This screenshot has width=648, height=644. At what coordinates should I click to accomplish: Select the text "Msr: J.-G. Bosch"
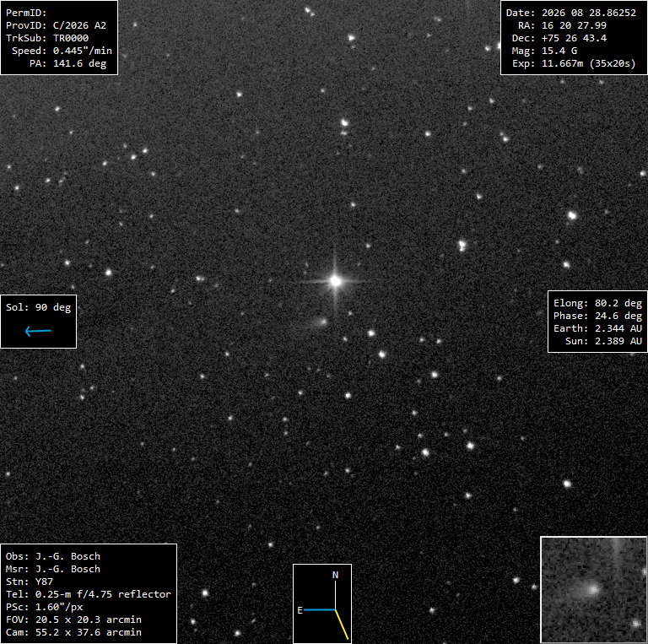coord(53,569)
